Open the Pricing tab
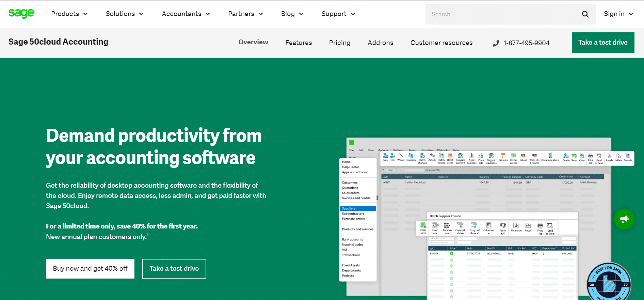The image size is (644, 300). pyautogui.click(x=340, y=43)
